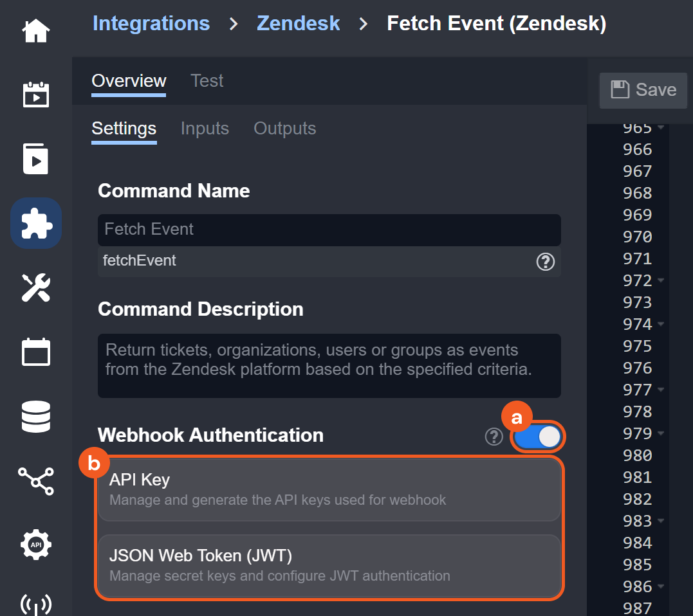Open the database stack icon
Image resolution: width=693 pixels, height=616 pixels.
click(36, 416)
